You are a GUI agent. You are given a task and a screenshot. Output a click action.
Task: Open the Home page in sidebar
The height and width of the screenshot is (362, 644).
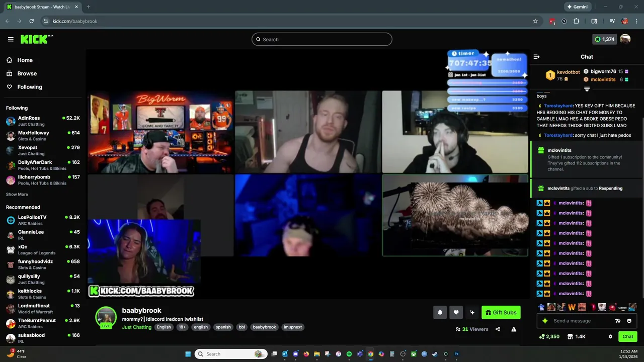tap(25, 60)
